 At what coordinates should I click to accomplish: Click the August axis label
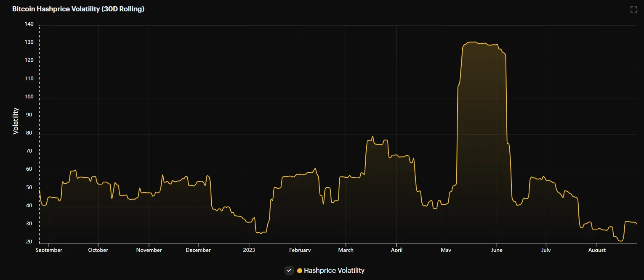pos(596,250)
